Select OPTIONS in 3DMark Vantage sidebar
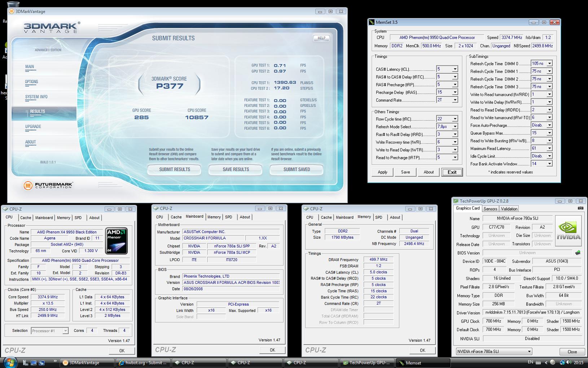Image resolution: width=588 pixels, height=368 pixels. 31,82
